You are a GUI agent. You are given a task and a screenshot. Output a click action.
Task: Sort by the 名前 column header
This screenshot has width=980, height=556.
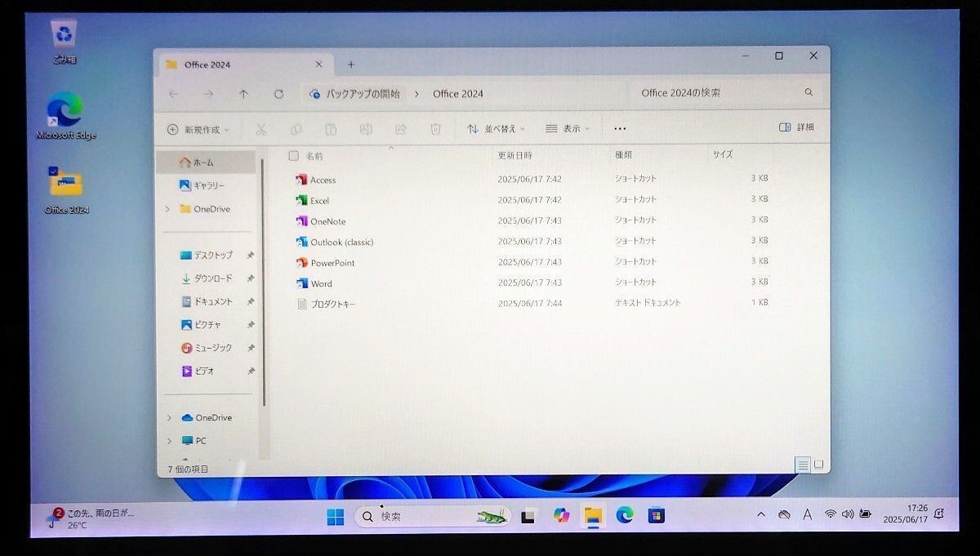(314, 155)
